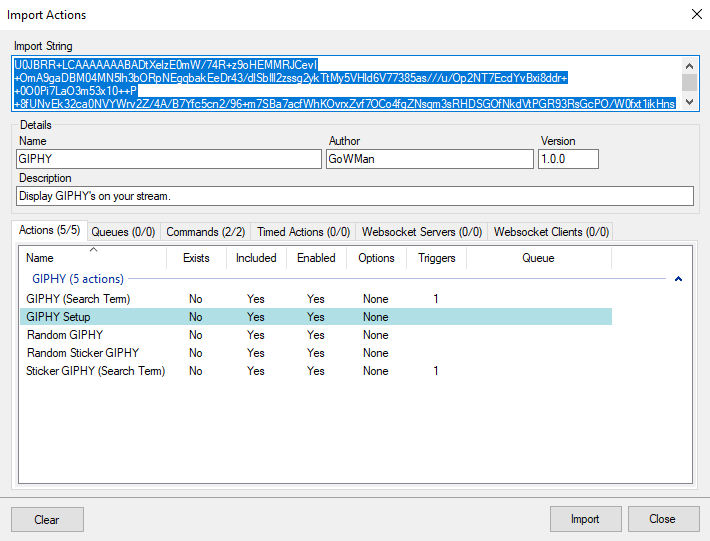
Task: Click Triggers value 1 for Sticker GIPHY (Search Term)
Action: tap(436, 371)
